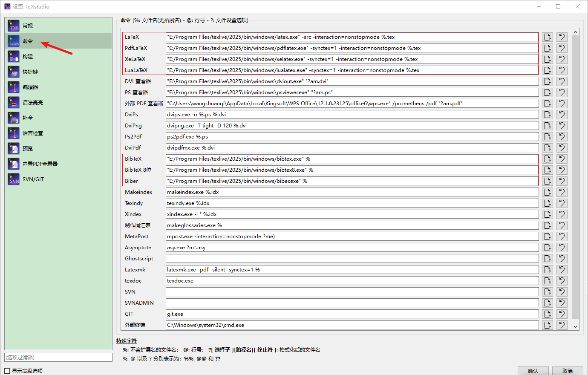Browse for the LuaLaTeX executable file

point(548,70)
